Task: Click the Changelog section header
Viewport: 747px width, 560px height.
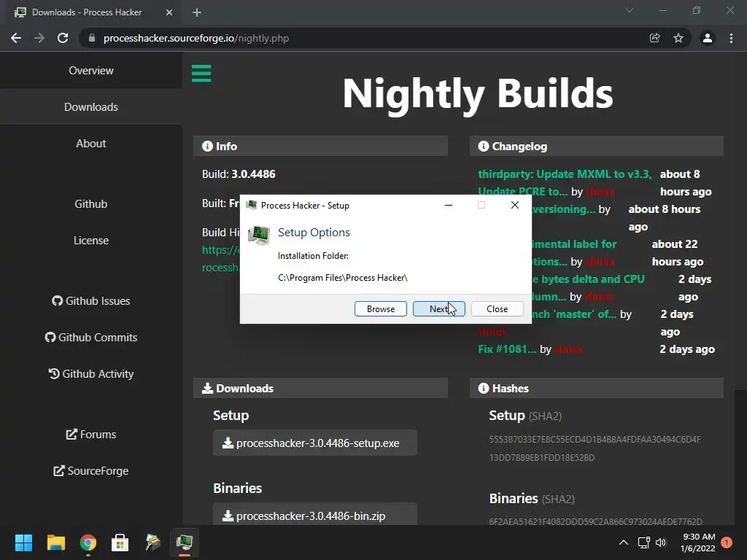Action: (x=597, y=146)
